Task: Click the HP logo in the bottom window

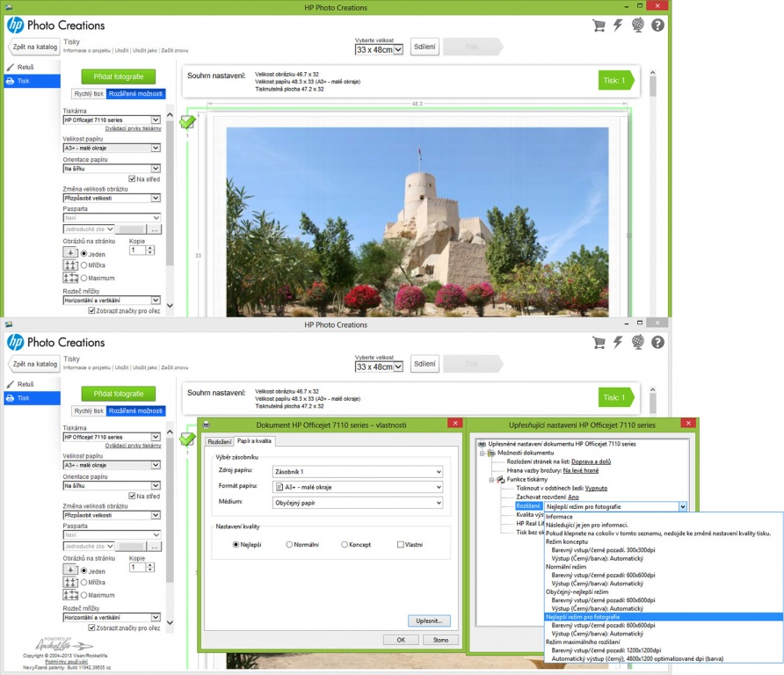Action: (16, 343)
